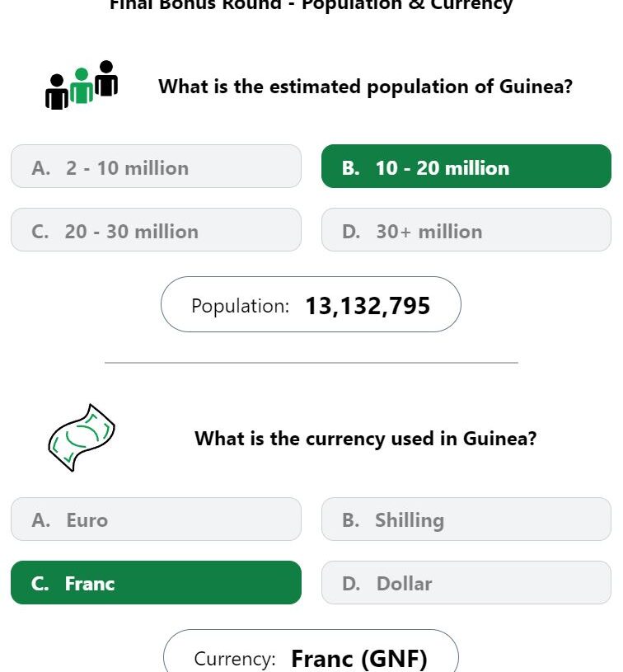Click the population people icon
The width and height of the screenshot is (623, 672).
point(82,85)
